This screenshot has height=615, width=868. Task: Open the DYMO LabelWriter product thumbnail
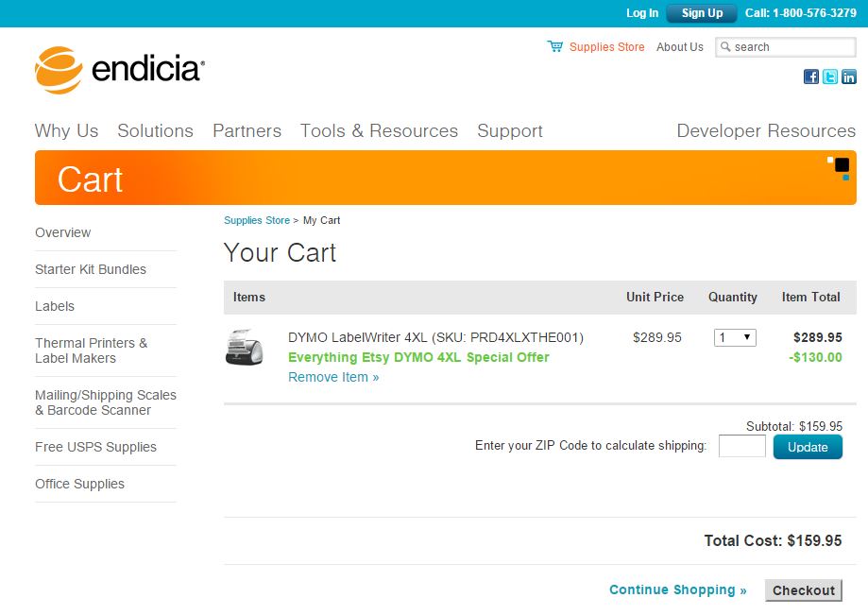244,347
